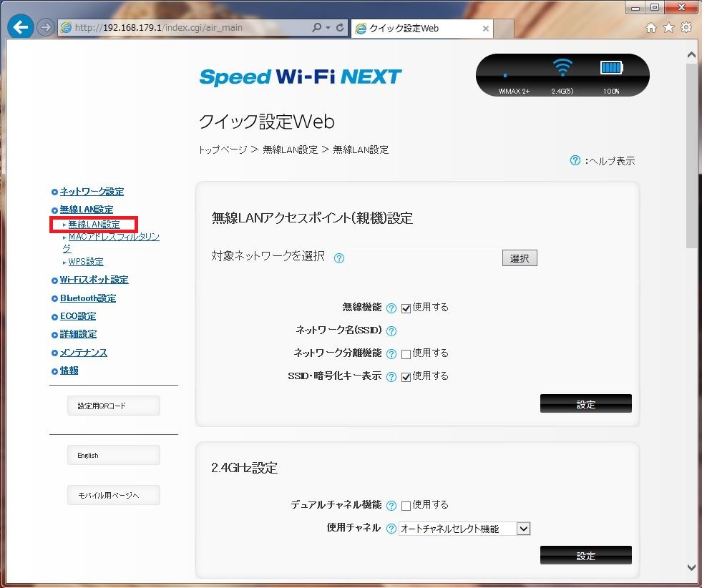
Task: Click the 選択 button
Action: point(520,258)
